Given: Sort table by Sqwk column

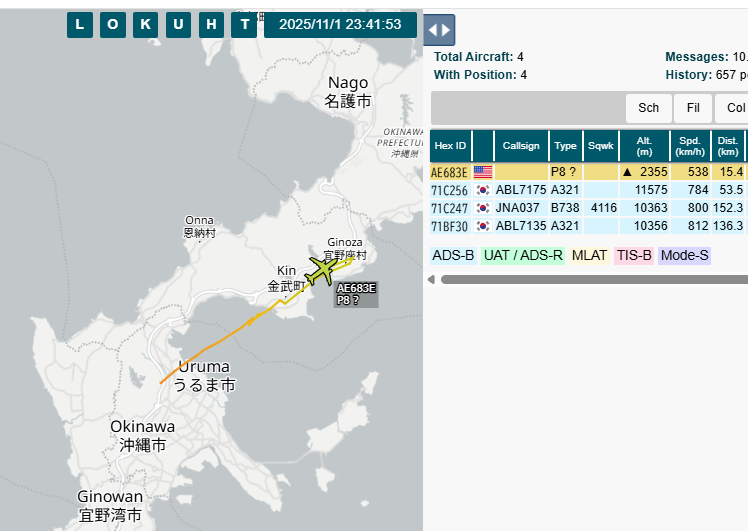Looking at the screenshot, I should pos(601,146).
